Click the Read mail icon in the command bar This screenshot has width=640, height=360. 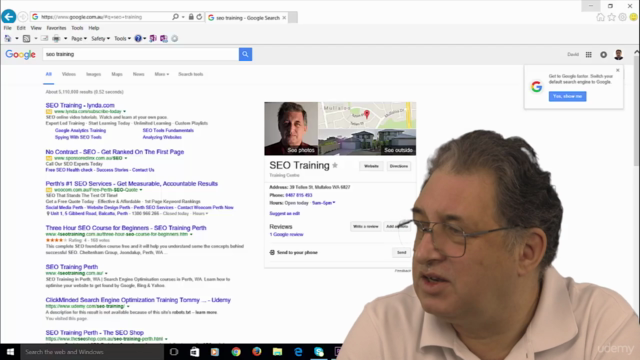[44, 38]
